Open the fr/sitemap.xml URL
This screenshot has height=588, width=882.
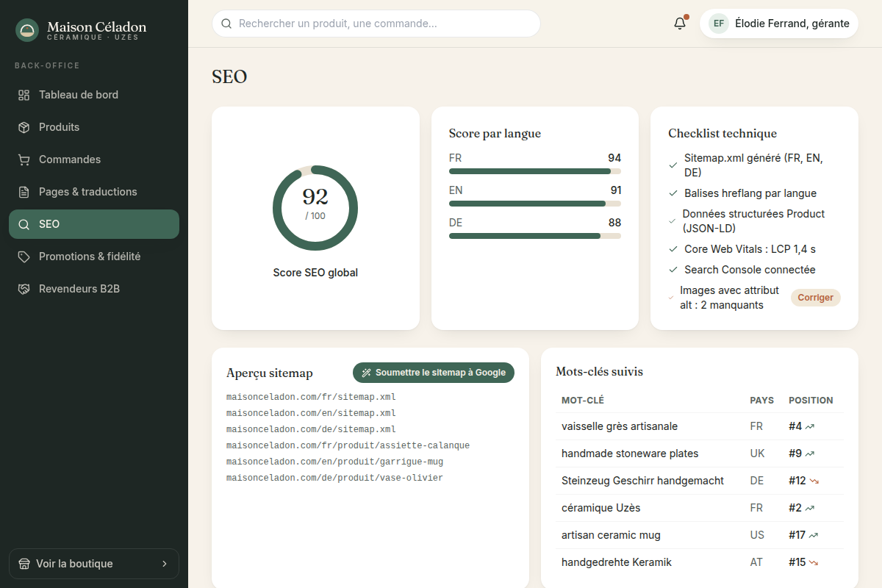coord(311,397)
